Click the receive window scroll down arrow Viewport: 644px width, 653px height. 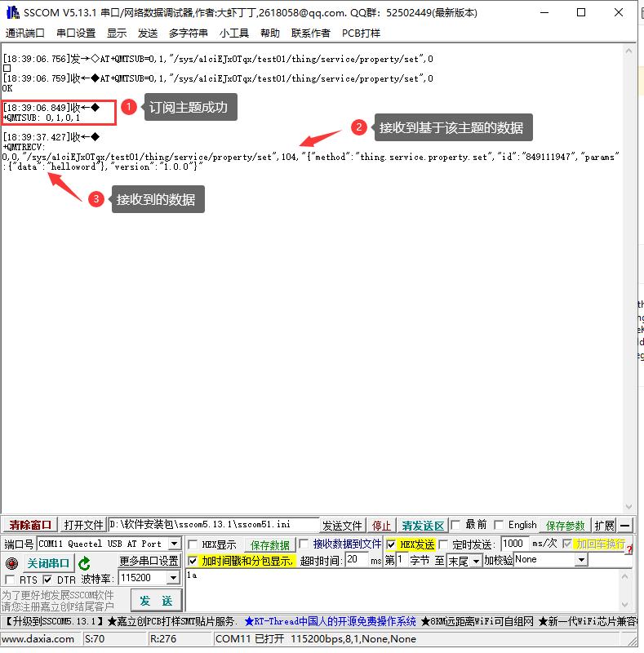pos(628,506)
